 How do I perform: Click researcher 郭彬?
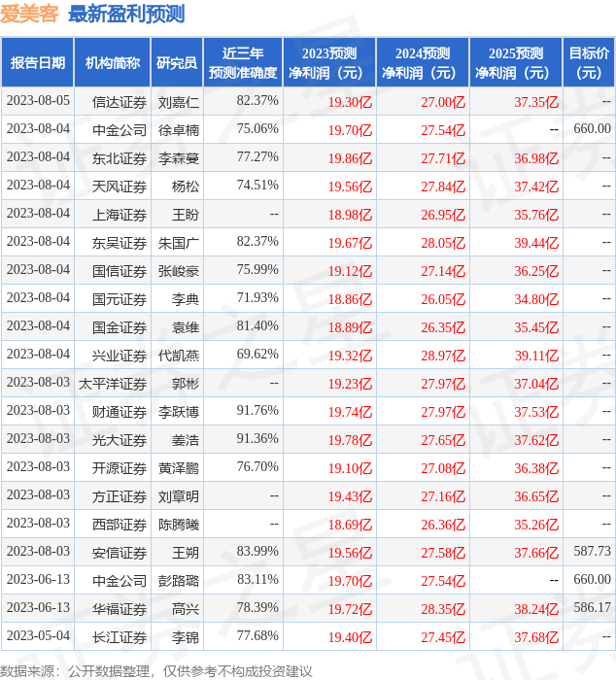[186, 384]
